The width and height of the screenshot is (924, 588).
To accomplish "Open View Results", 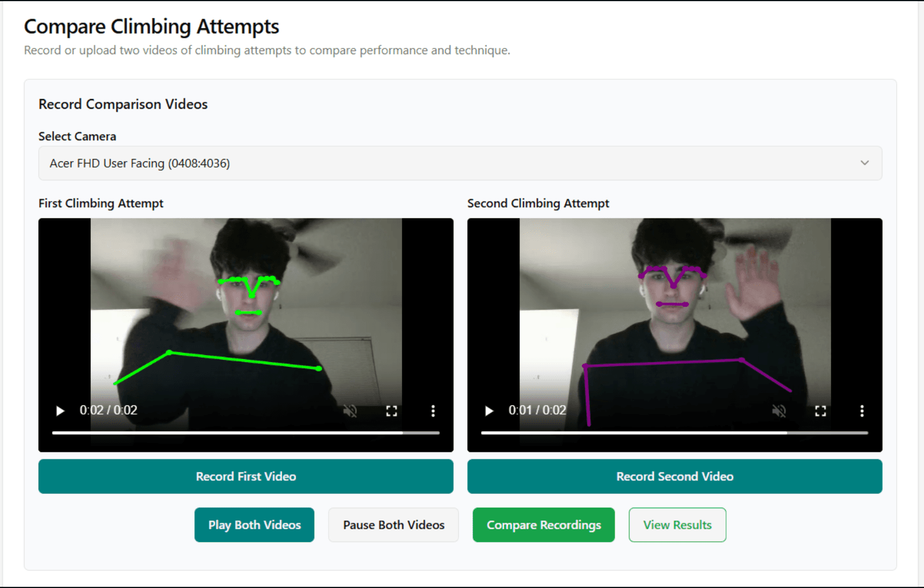I will click(677, 525).
